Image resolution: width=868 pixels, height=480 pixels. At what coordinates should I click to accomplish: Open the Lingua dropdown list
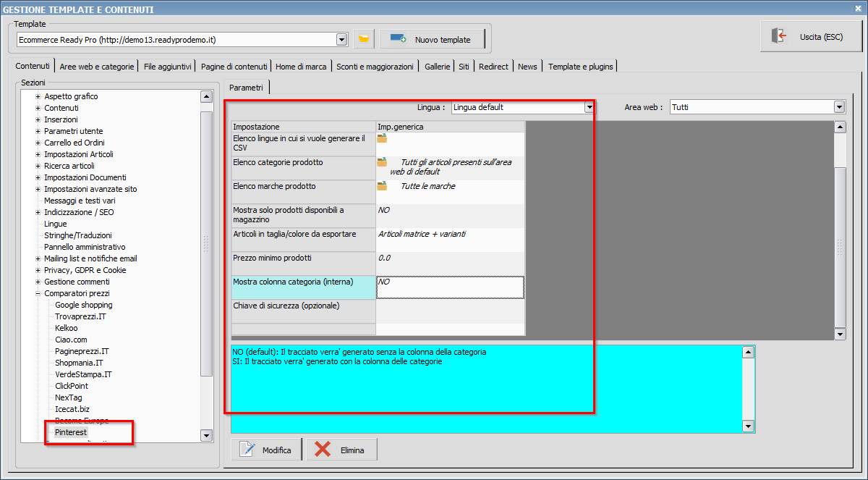[589, 107]
